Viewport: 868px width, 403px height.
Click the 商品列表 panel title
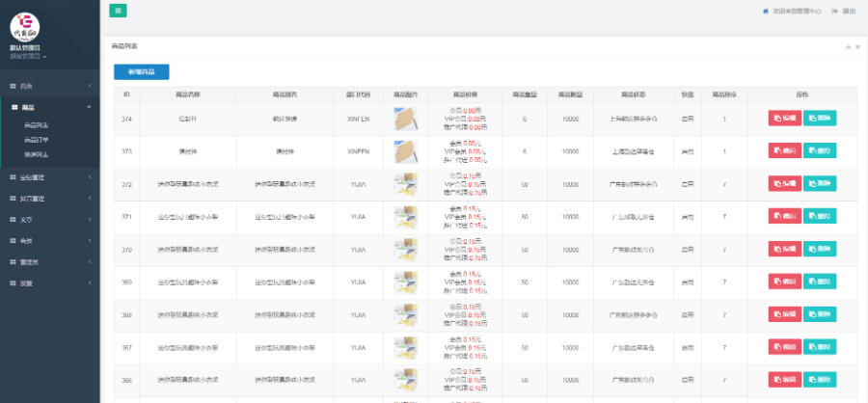tap(124, 46)
